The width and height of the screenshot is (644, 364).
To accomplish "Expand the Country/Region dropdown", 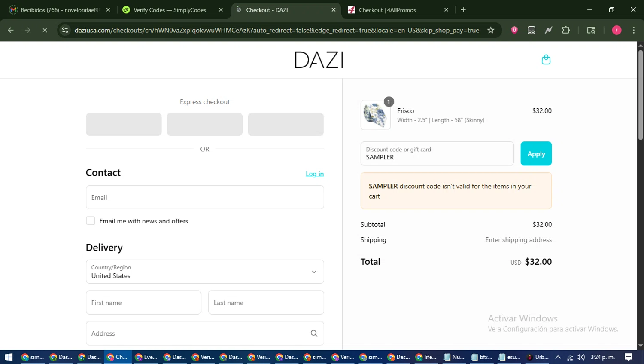I will (205, 272).
